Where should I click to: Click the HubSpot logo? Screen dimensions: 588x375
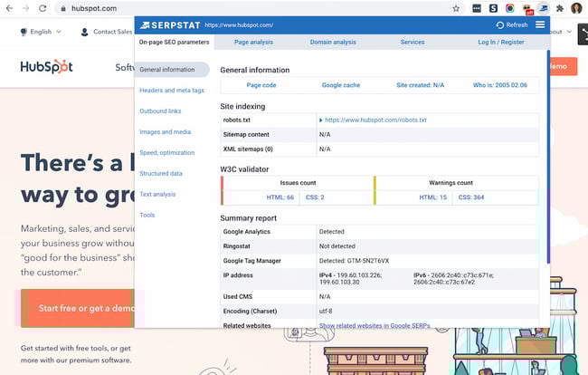46,67
